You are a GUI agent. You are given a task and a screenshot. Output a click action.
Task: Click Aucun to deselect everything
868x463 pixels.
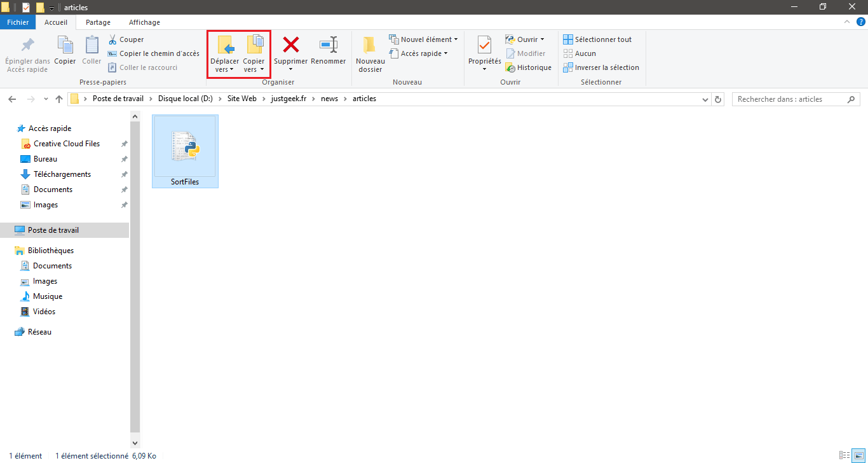580,53
